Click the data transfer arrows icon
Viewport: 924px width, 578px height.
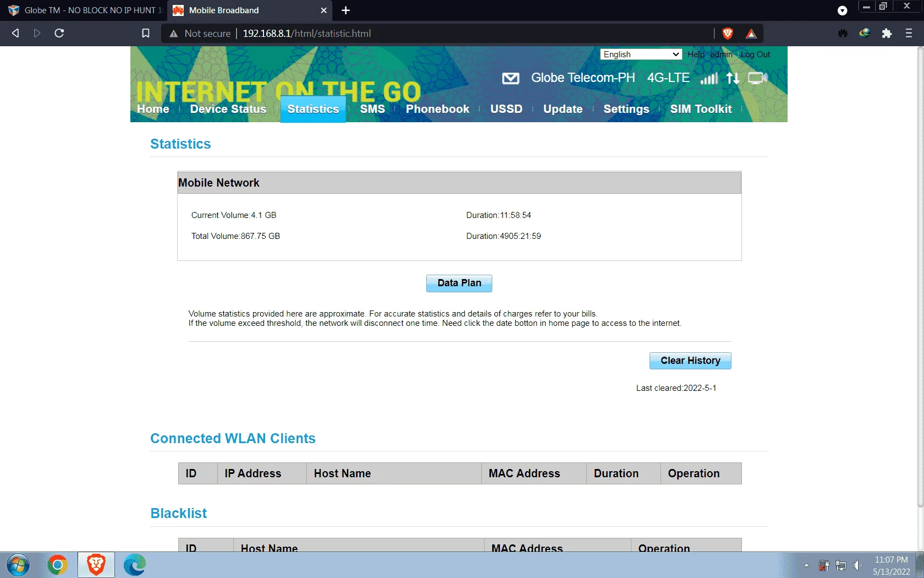733,78
